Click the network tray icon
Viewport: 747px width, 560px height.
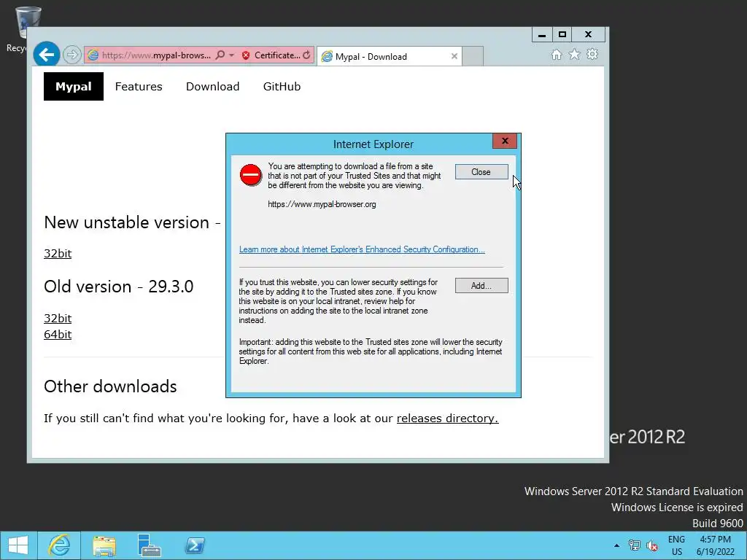634,545
